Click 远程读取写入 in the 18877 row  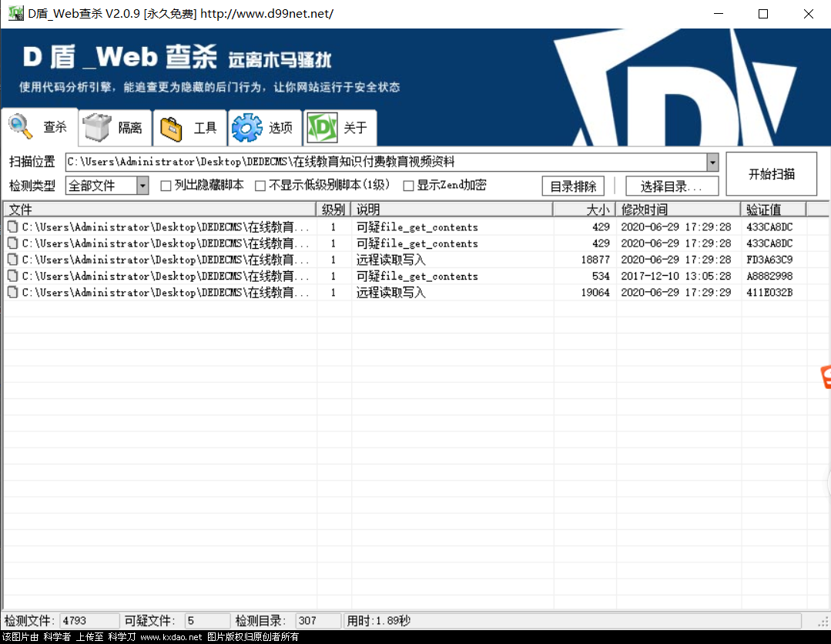pyautogui.click(x=391, y=260)
